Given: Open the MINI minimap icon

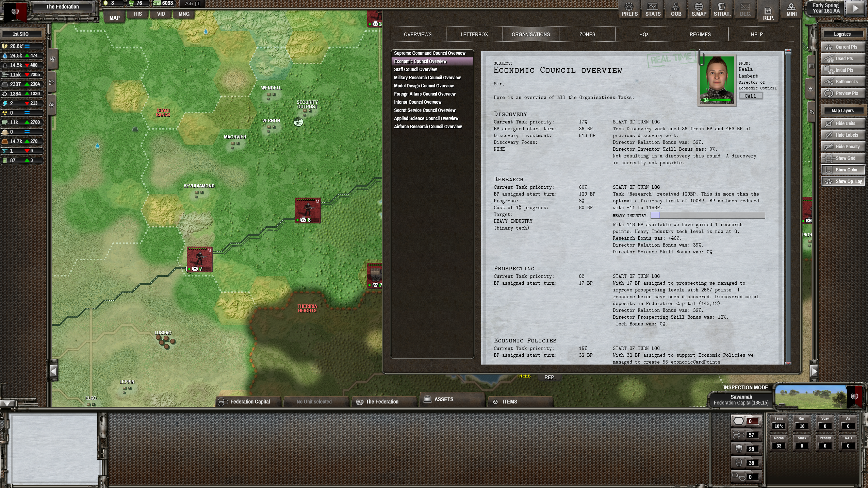Looking at the screenshot, I should 791,10.
